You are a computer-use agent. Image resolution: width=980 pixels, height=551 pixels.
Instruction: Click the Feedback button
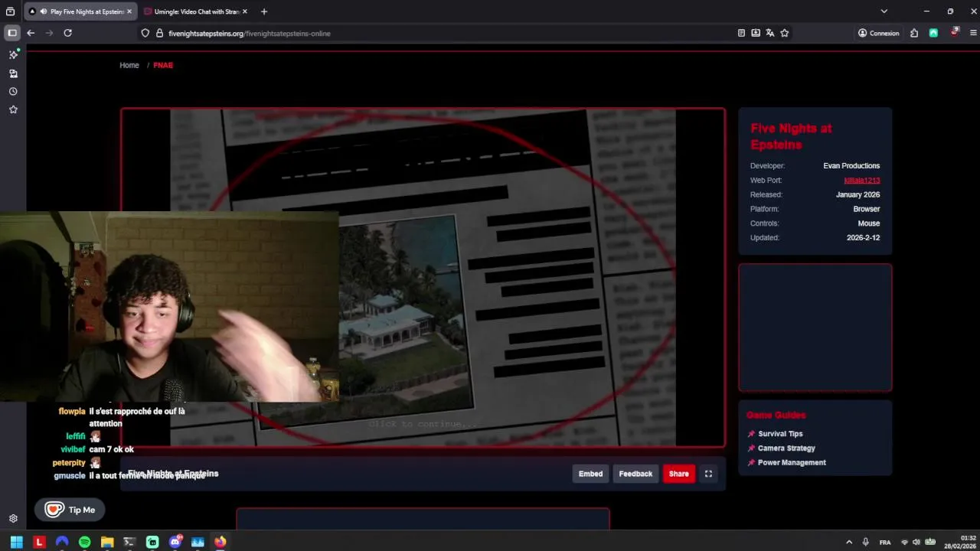(x=635, y=474)
